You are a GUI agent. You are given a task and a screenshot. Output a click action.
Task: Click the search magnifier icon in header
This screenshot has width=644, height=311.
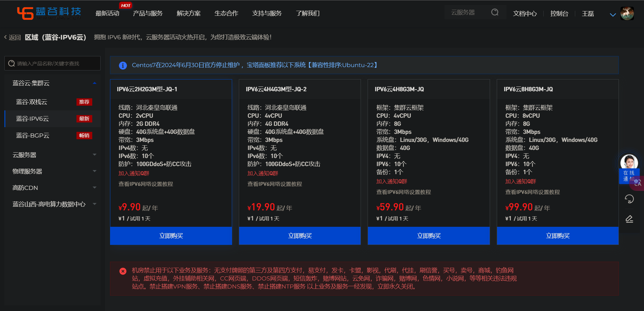coord(495,12)
